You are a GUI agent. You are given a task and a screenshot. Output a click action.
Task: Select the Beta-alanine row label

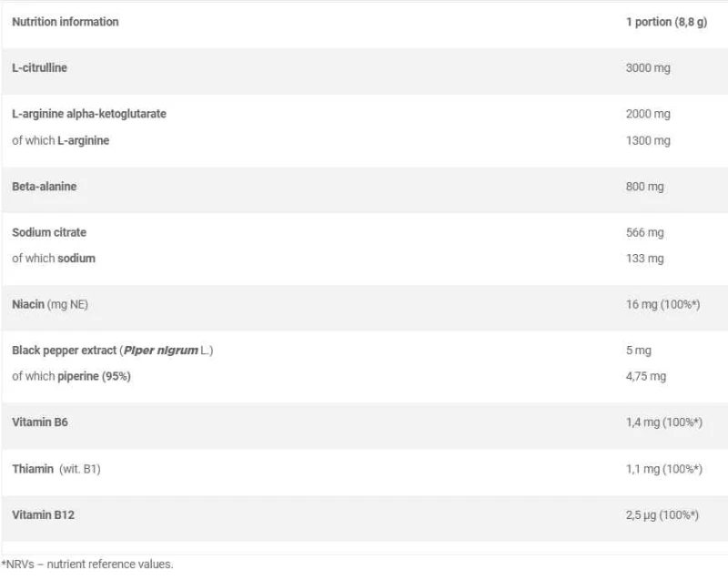coord(44,186)
